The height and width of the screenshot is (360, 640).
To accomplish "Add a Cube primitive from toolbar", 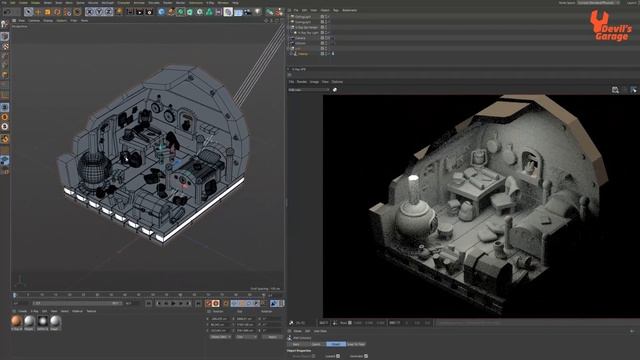I will 161,12.
